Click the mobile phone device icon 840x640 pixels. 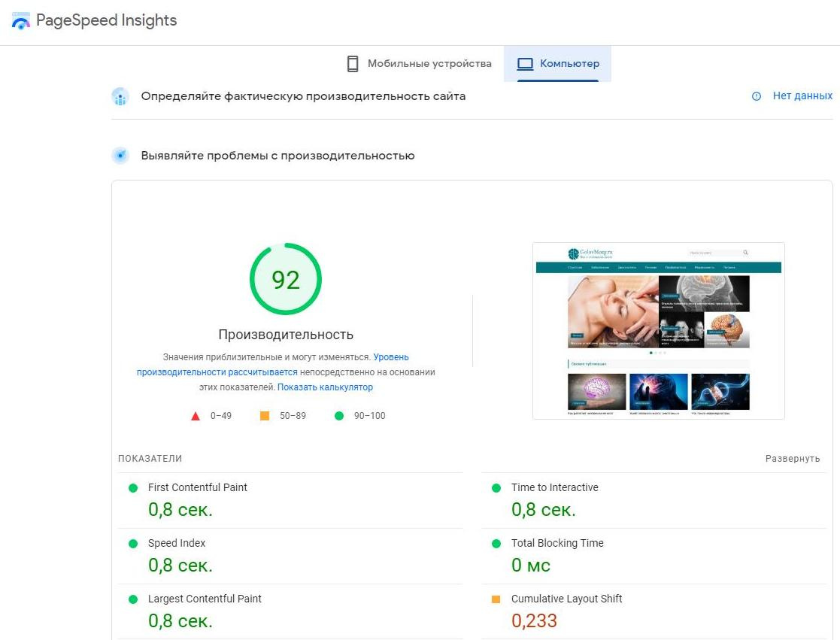pos(353,64)
